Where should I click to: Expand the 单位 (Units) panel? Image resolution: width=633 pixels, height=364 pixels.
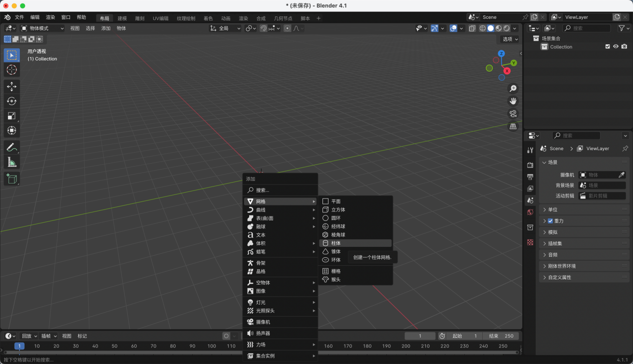coord(553,210)
